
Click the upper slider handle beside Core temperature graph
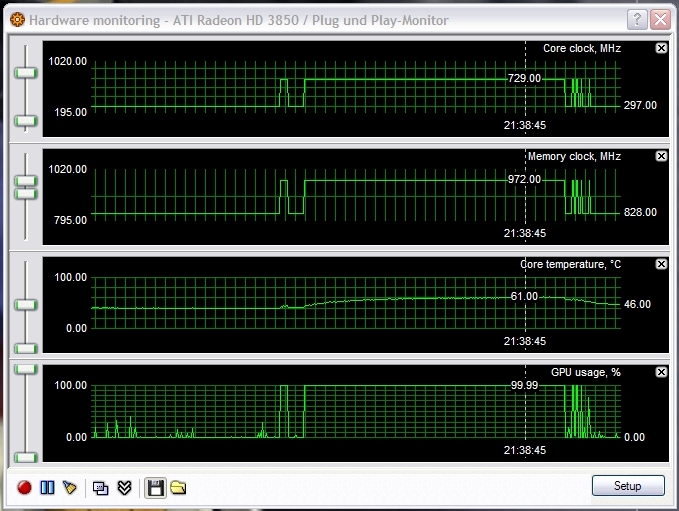26,305
